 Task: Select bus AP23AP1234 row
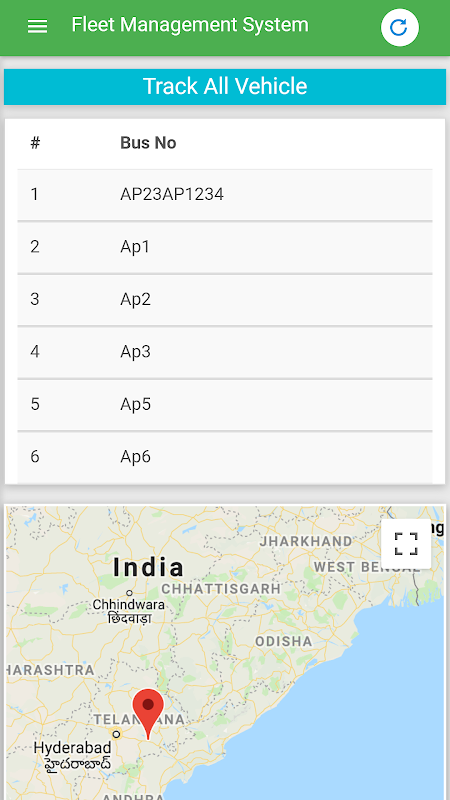pyautogui.click(x=225, y=195)
